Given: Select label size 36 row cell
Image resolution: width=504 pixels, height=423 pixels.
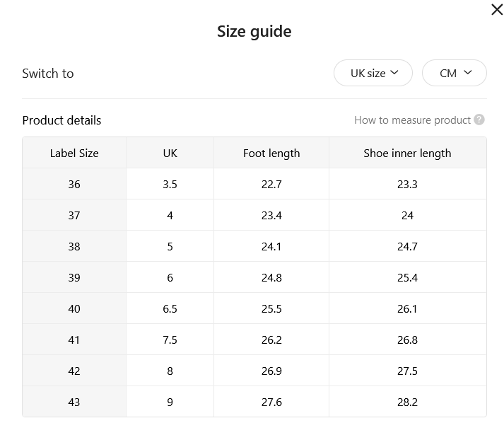Looking at the screenshot, I should (x=74, y=184).
